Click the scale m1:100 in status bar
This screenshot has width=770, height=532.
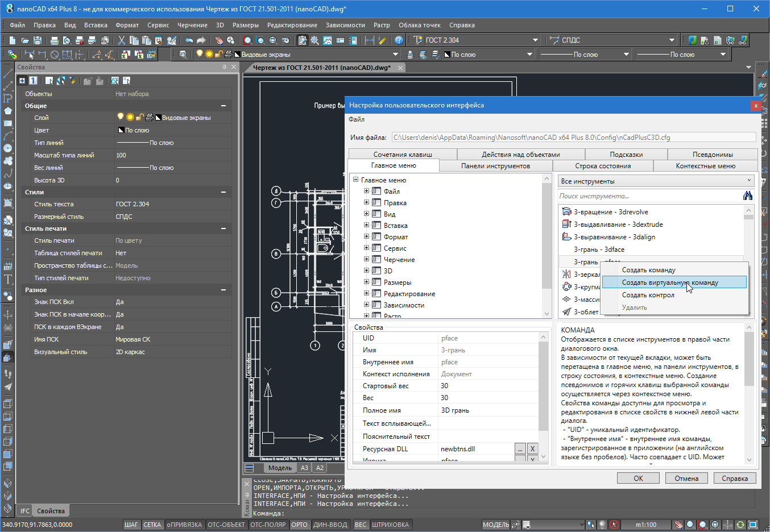646,525
